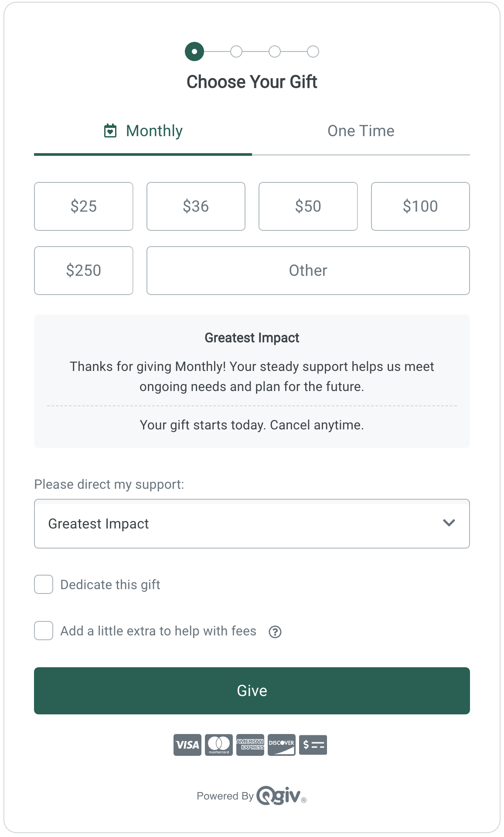
Task: Pick the $250 donation amount
Action: 84,271
